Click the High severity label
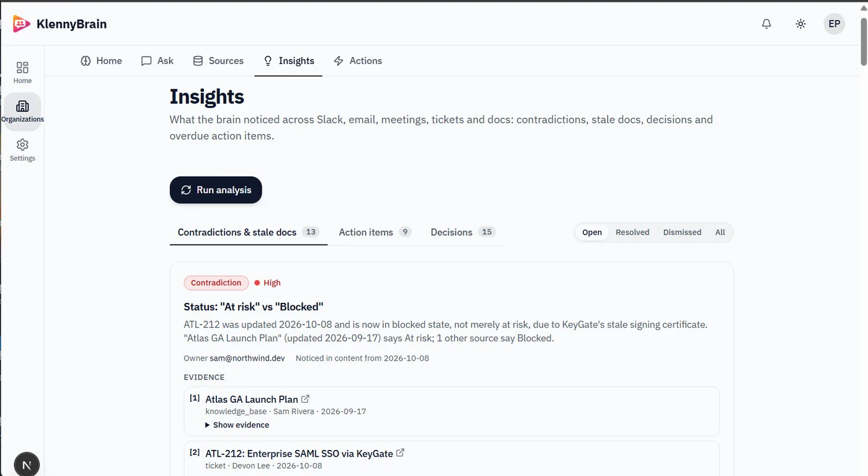The width and height of the screenshot is (868, 476). (268, 282)
